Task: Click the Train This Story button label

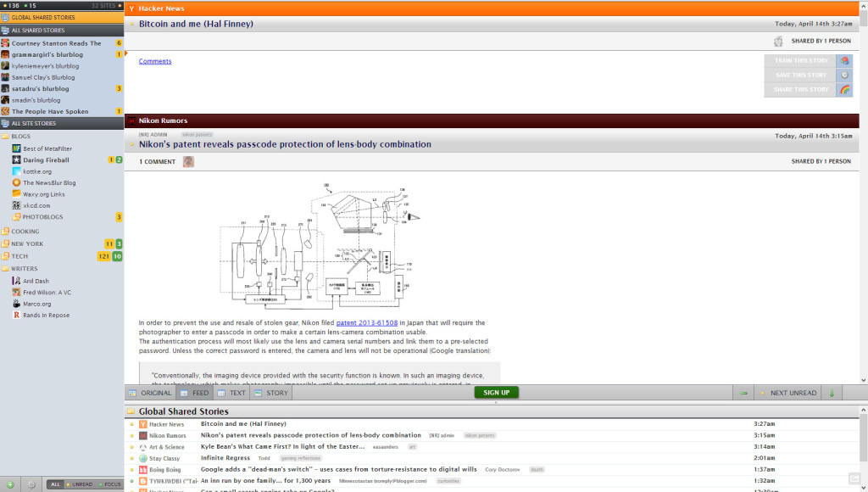Action: click(x=800, y=60)
